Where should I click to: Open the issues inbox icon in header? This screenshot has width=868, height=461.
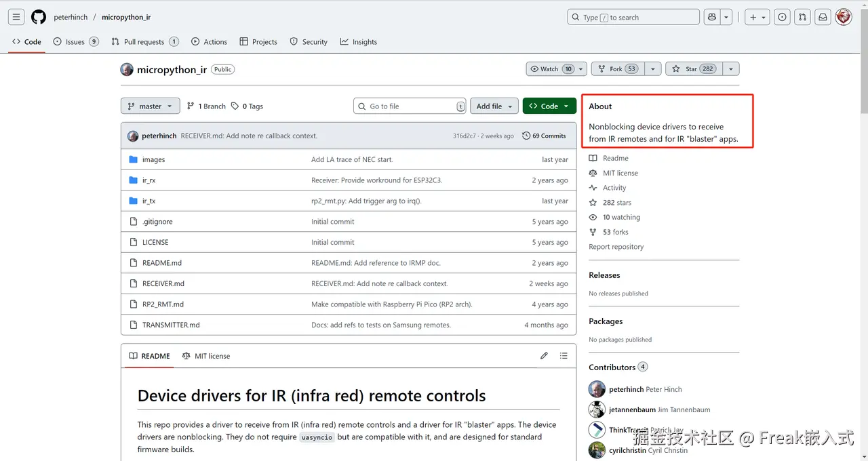click(x=783, y=17)
